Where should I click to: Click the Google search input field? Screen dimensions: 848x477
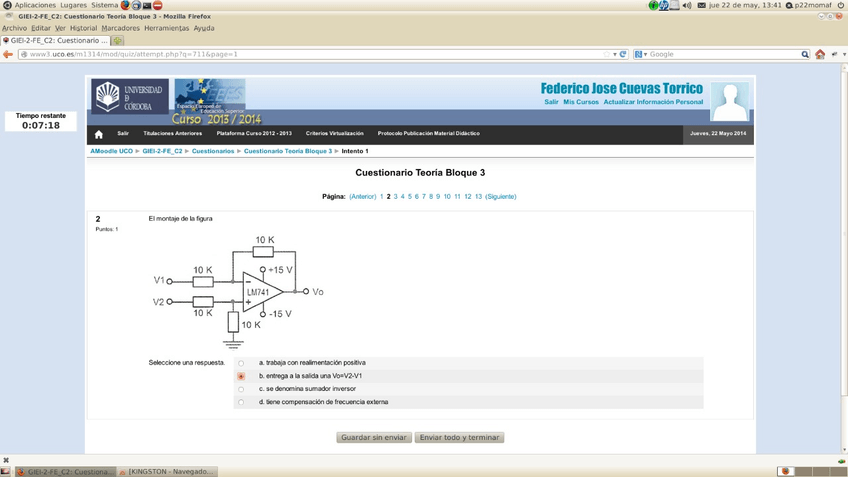click(722, 54)
